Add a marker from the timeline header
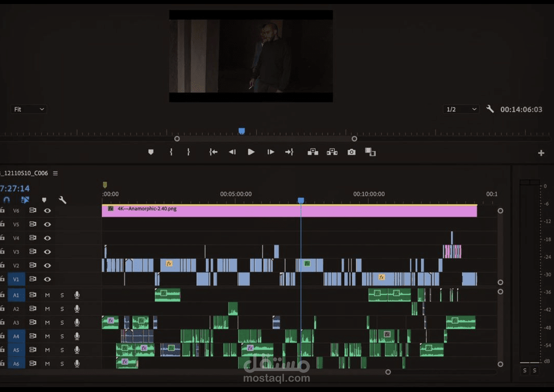This screenshot has height=392, width=554. (44, 200)
